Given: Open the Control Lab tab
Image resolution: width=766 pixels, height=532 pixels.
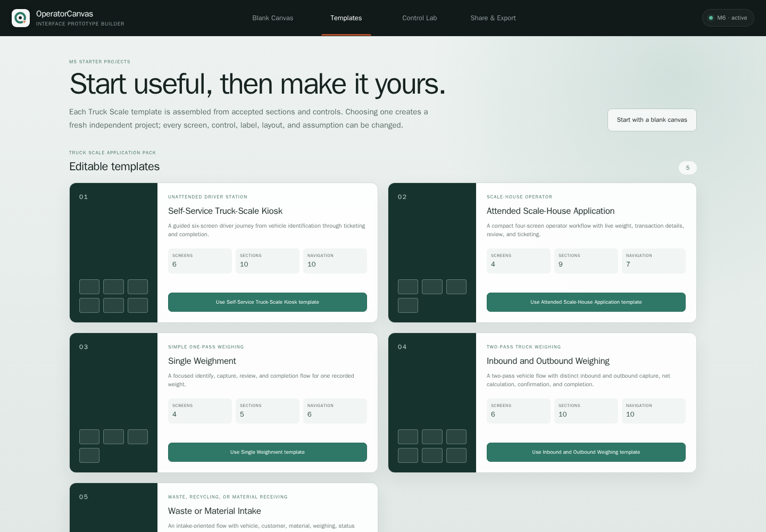Looking at the screenshot, I should [420, 18].
